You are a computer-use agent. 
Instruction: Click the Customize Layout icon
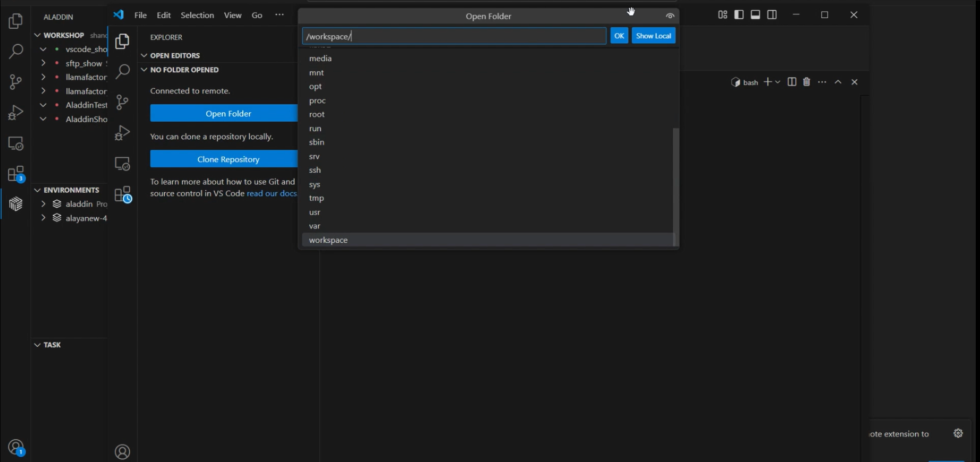(x=722, y=15)
